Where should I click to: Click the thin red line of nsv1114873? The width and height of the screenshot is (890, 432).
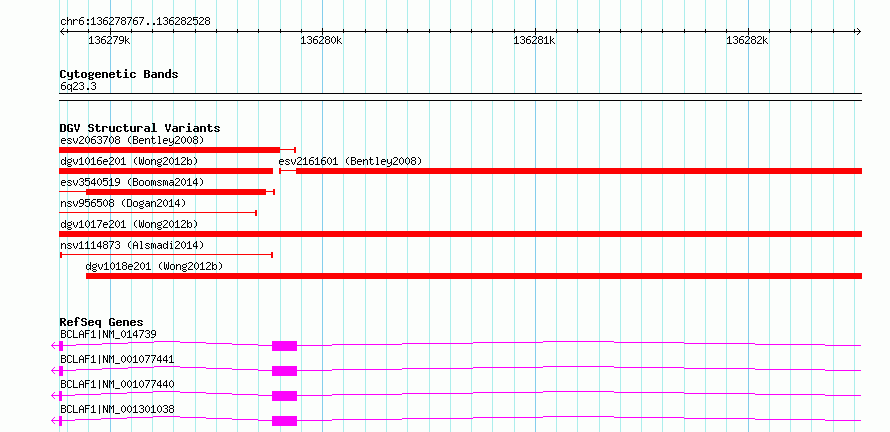tap(166, 255)
